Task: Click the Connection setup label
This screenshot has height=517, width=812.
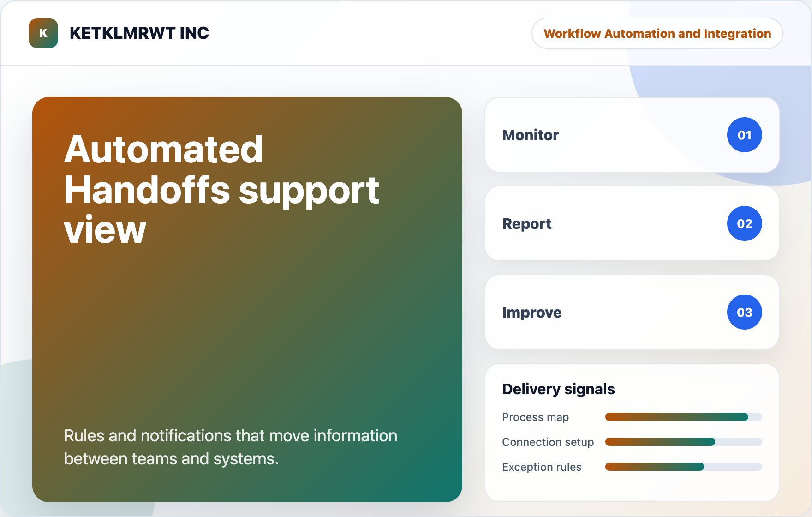Action: pyautogui.click(x=548, y=442)
